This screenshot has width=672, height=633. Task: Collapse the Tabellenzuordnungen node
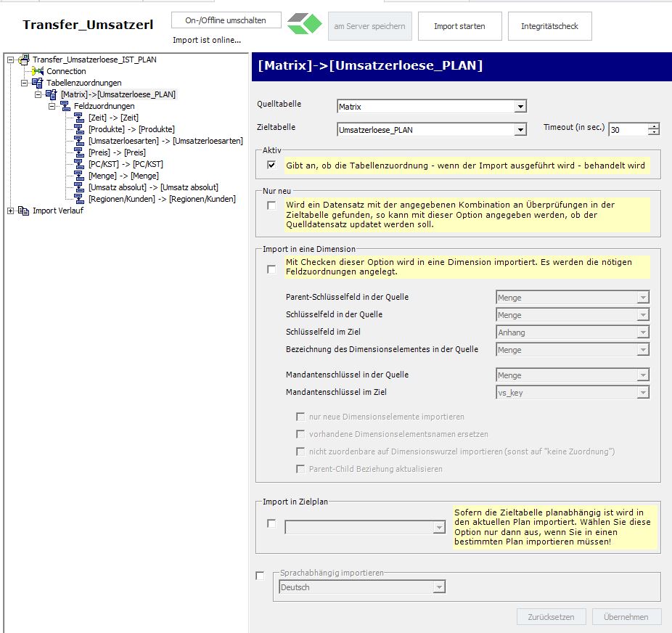coord(25,83)
